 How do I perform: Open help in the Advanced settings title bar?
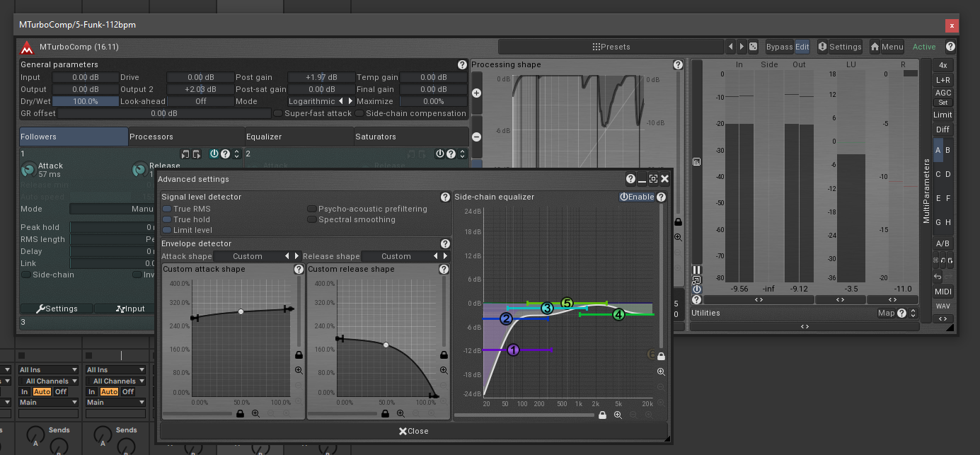click(630, 179)
